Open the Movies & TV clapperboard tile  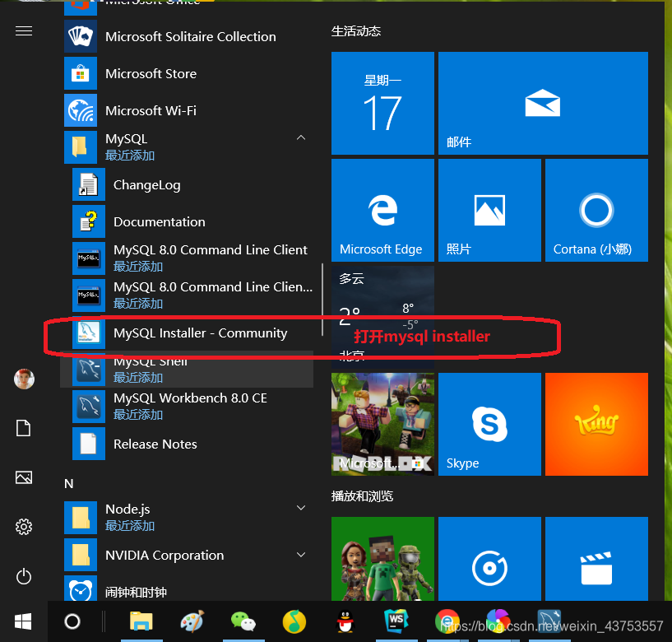coord(596,559)
